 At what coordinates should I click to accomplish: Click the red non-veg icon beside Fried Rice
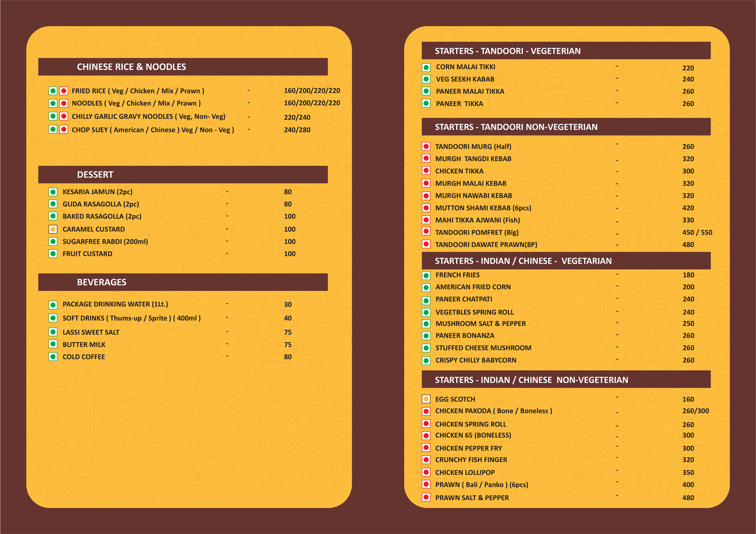[x=64, y=91]
